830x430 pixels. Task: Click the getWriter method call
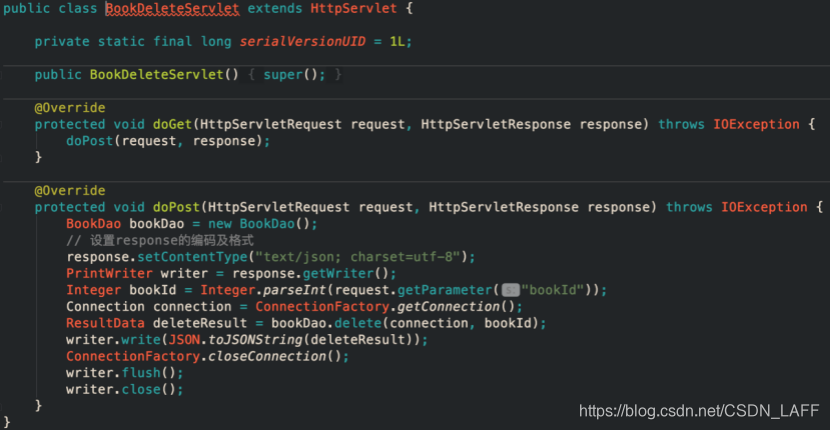pyautogui.click(x=338, y=274)
